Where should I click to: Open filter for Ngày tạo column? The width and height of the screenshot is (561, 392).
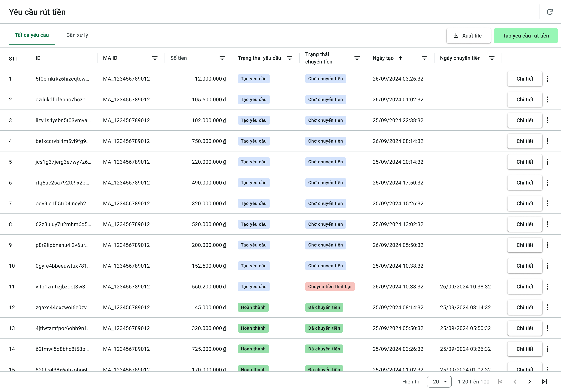click(424, 58)
